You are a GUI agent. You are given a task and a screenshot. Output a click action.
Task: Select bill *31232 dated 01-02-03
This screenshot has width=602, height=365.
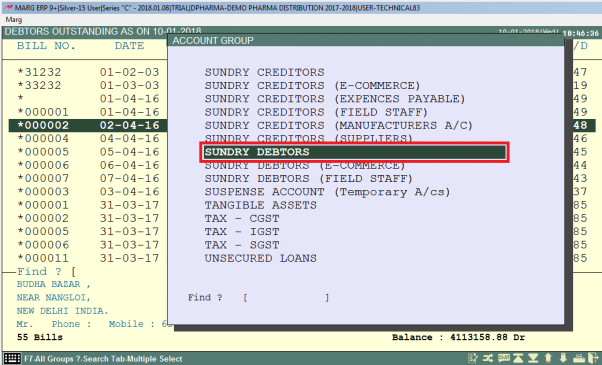(x=88, y=72)
